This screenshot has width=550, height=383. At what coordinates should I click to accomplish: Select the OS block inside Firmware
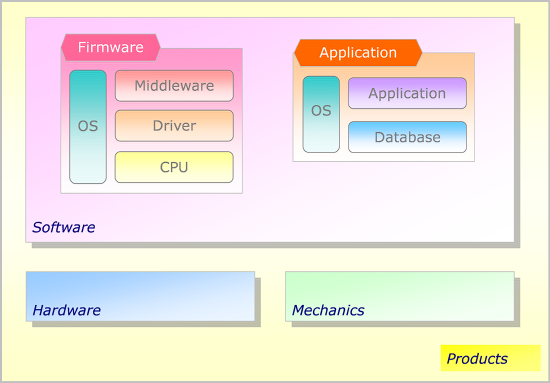88,127
